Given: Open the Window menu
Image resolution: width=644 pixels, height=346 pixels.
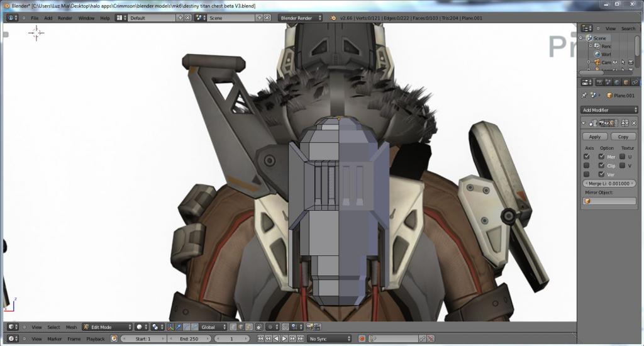Looking at the screenshot, I should point(86,18).
